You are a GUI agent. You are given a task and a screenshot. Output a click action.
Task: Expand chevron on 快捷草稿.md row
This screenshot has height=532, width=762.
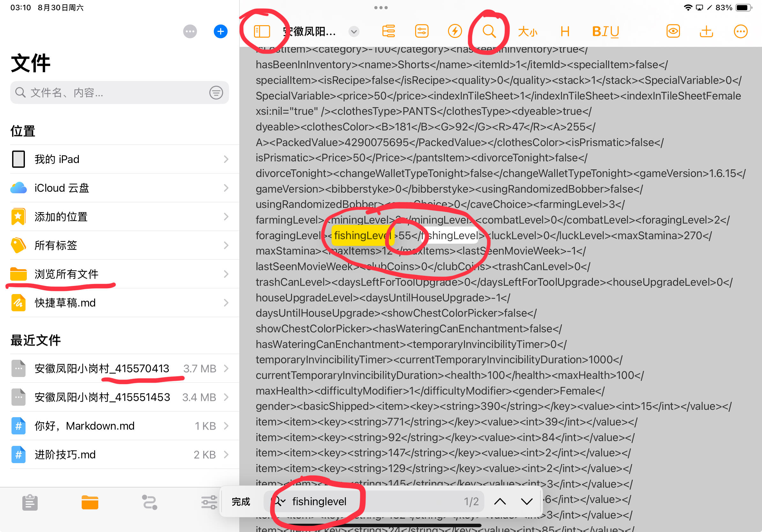pos(226,302)
